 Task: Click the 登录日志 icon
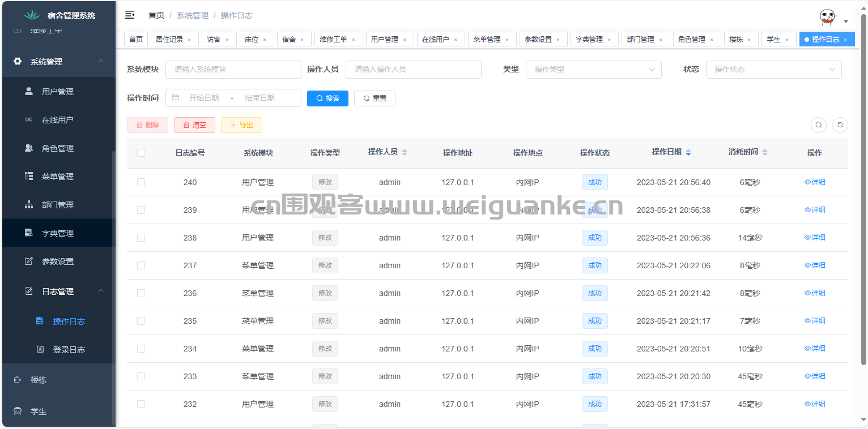pos(40,349)
